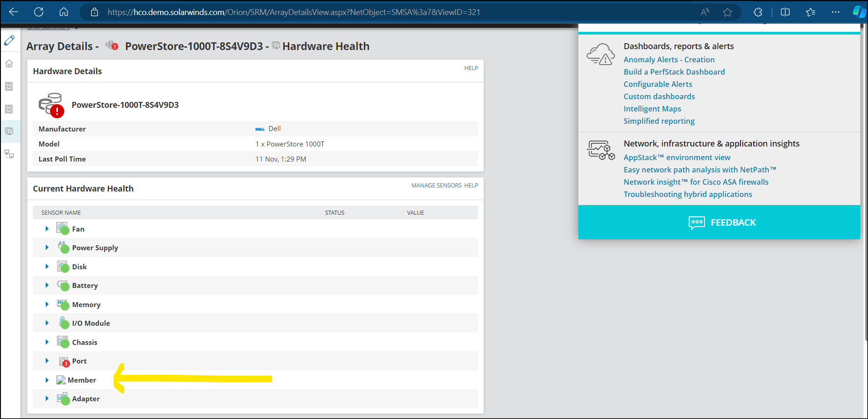Expand the Member sensor row
Screen dimensions: 868x419
click(47, 380)
